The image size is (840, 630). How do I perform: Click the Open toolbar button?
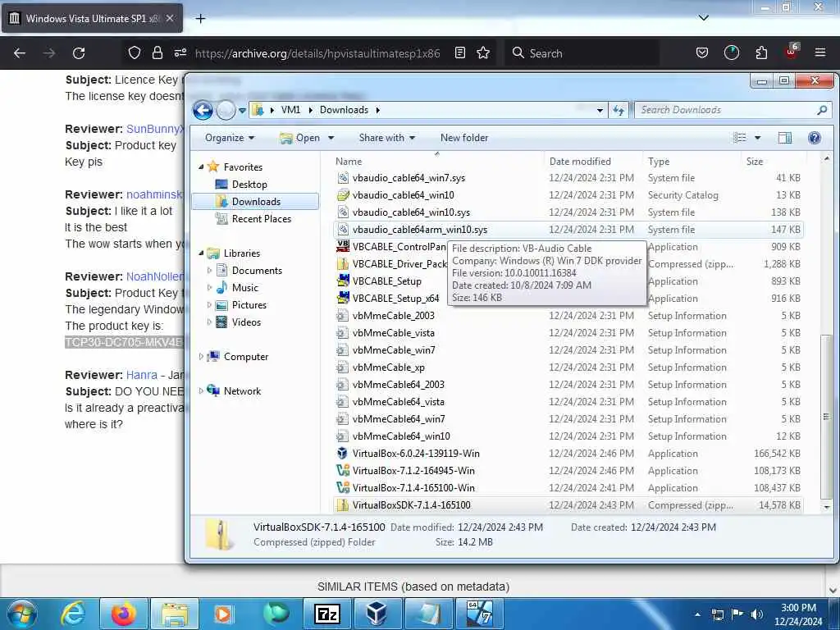tap(301, 138)
